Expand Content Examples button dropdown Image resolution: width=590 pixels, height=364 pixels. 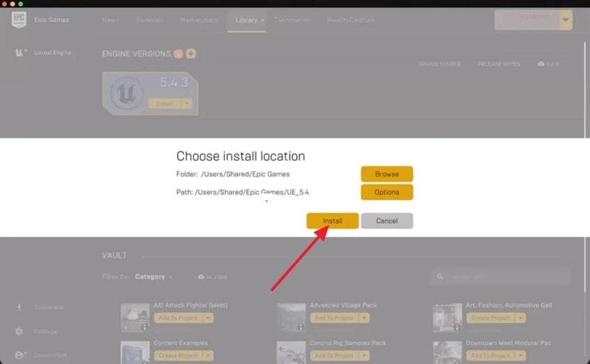(x=208, y=356)
